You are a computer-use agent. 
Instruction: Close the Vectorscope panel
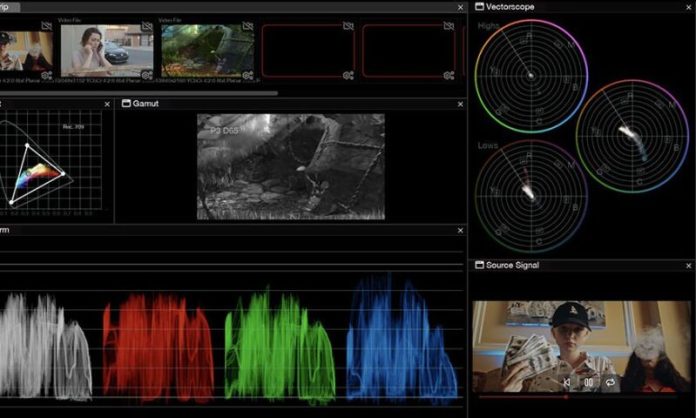(x=686, y=6)
